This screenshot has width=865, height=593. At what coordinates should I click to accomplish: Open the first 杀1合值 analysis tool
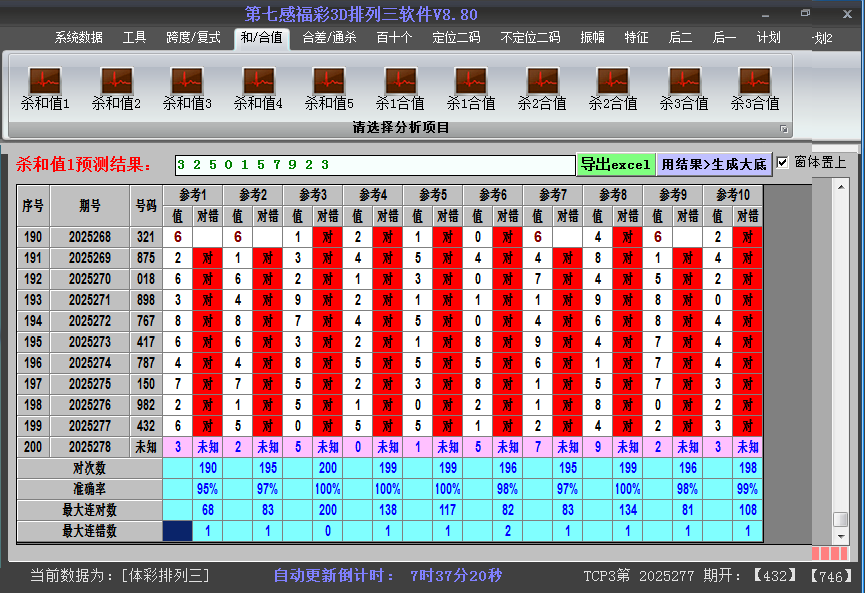(400, 88)
